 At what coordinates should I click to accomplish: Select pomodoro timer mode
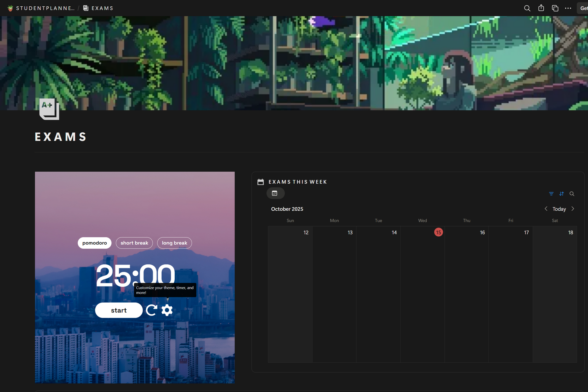(x=94, y=243)
